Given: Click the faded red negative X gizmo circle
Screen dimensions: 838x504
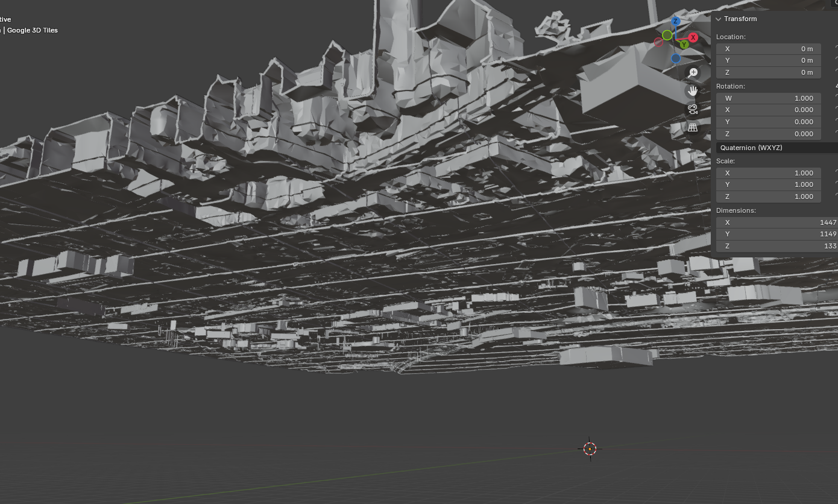Looking at the screenshot, I should click(x=658, y=43).
